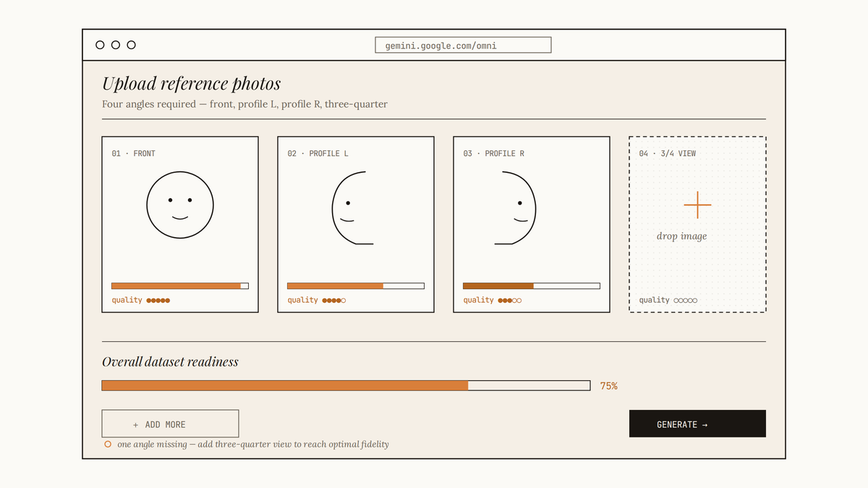Click the '01 · FRONT' label
Screen dimensions: 868x488
(x=134, y=153)
